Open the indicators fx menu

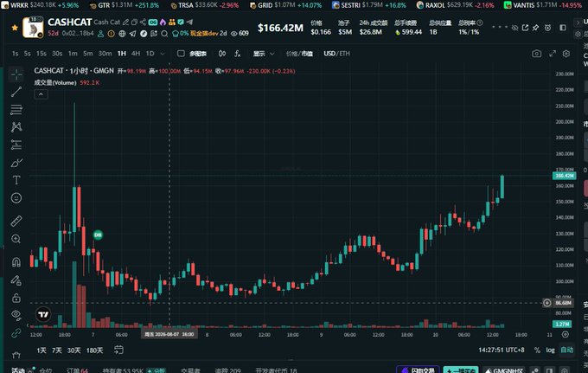(238, 54)
